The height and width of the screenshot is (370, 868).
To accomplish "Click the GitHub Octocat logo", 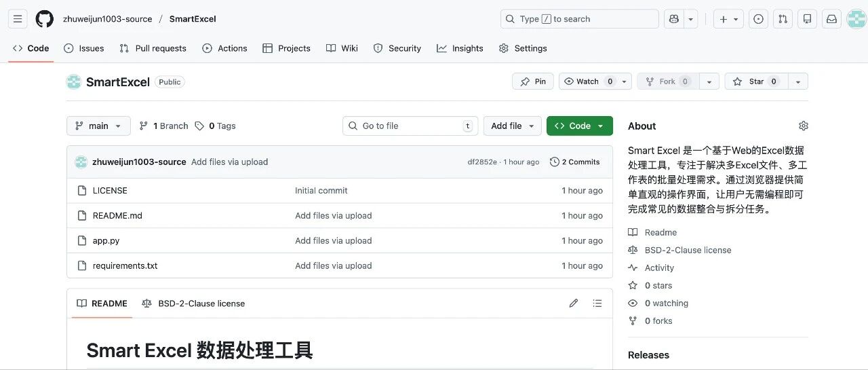I will point(44,19).
